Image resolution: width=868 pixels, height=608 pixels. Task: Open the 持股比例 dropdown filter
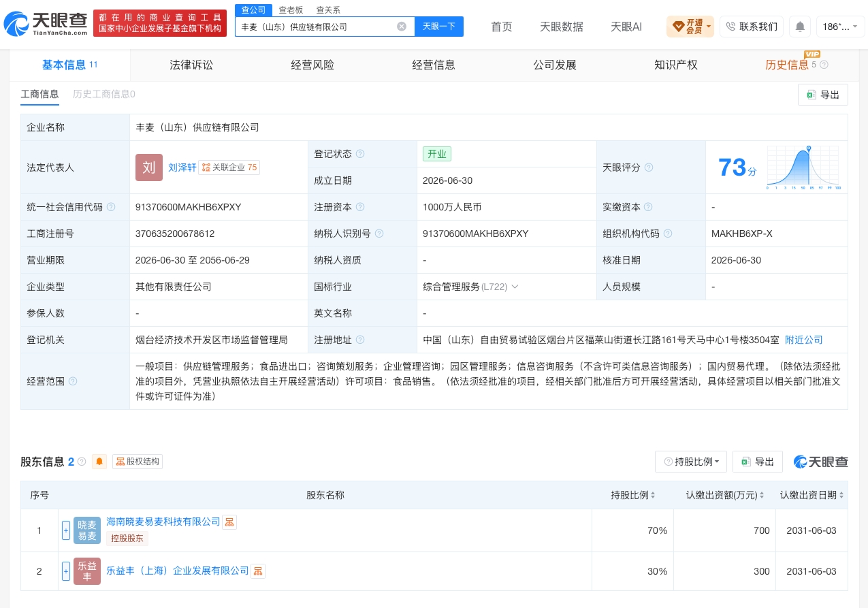pyautogui.click(x=691, y=462)
